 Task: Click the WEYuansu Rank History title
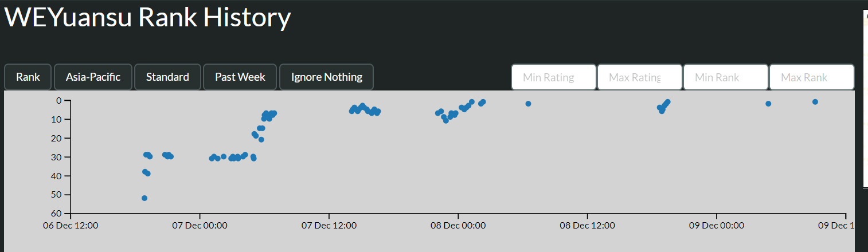pos(148,18)
